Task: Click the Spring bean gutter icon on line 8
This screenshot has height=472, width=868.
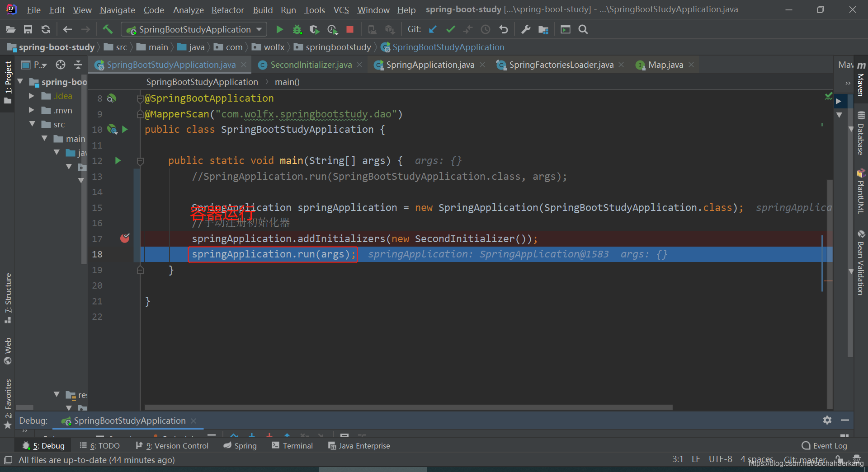Action: [x=112, y=98]
